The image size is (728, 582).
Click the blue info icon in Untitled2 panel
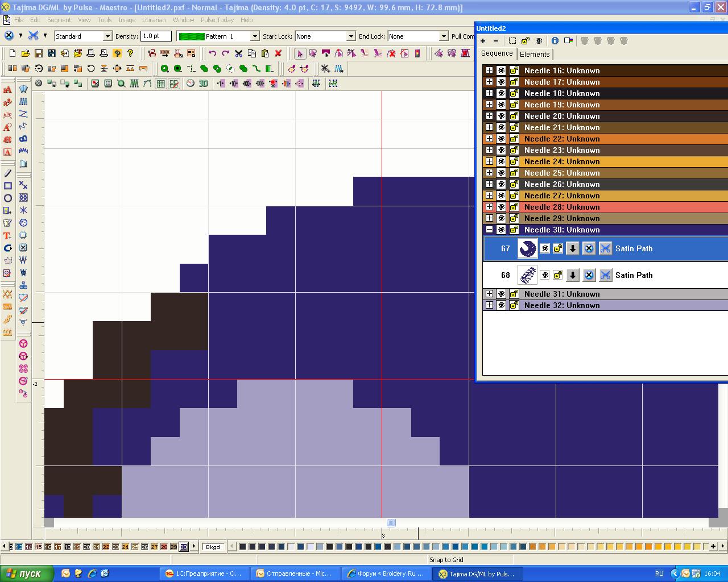(555, 41)
